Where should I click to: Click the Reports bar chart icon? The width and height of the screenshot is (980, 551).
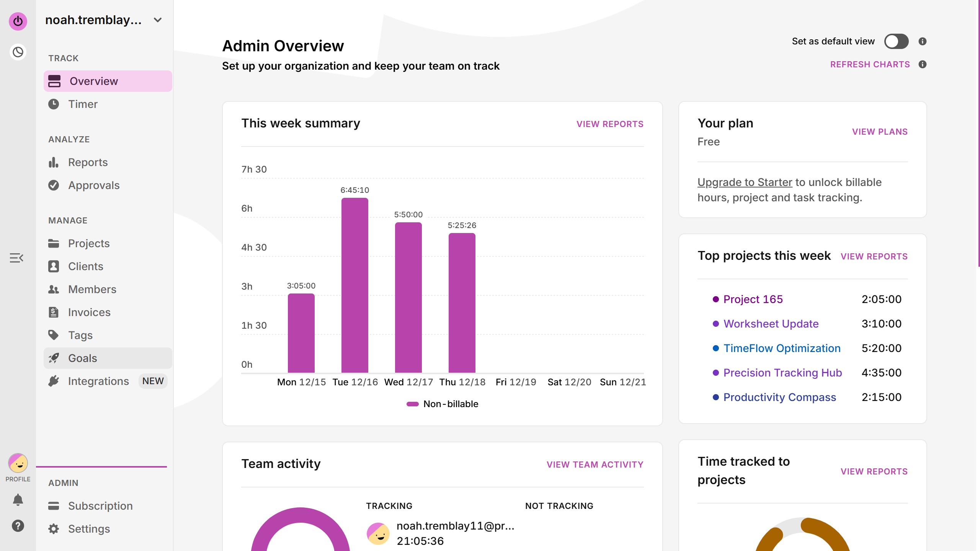point(54,162)
